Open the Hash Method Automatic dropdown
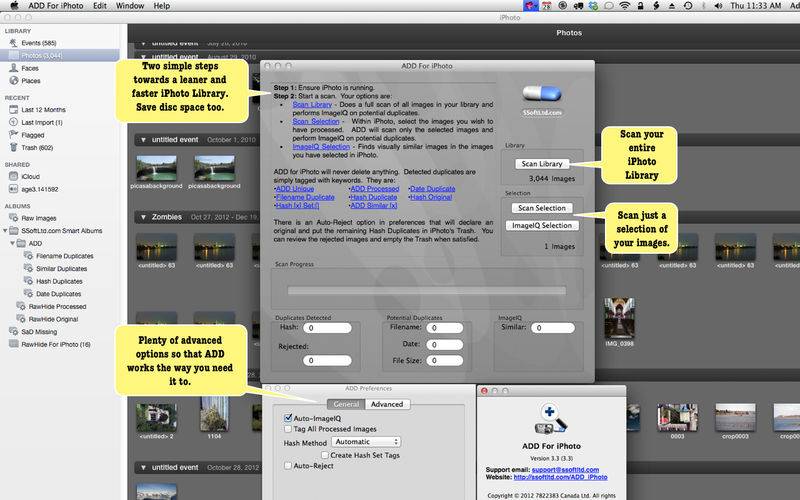 click(366, 442)
